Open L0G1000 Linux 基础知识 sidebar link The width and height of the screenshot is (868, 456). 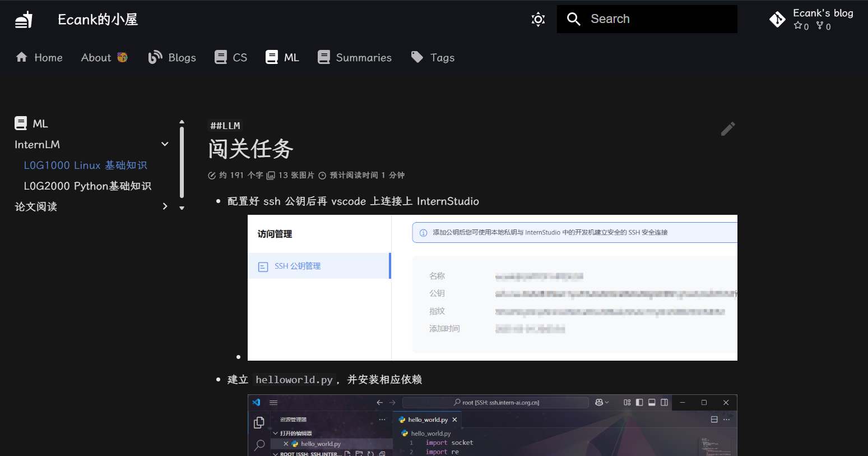[85, 165]
